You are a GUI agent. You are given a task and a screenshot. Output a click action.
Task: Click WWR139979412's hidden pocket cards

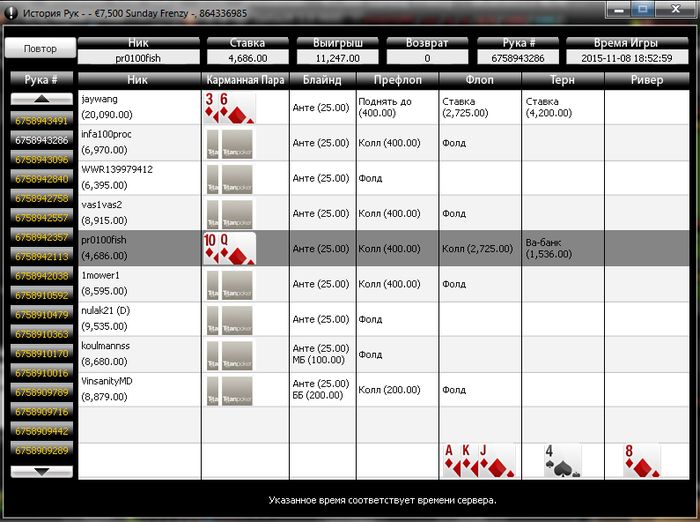pos(229,179)
